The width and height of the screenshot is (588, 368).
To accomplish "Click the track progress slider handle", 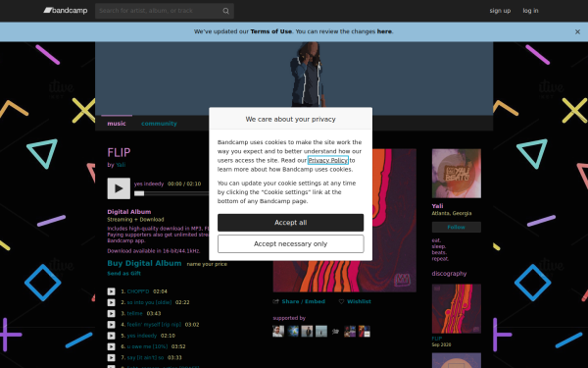I will 139,193.
